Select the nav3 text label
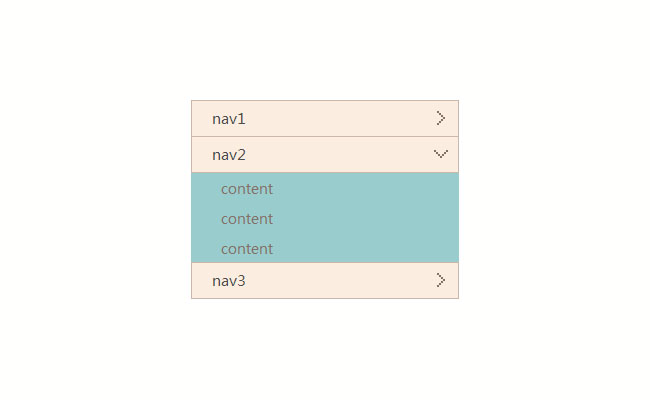Screen dimensions: 650x400 229,281
